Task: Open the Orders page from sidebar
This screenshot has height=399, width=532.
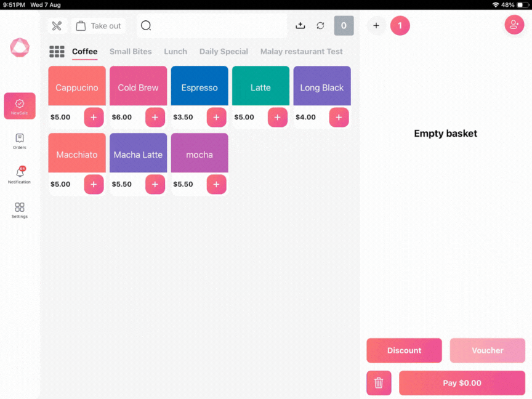Action: 20,141
